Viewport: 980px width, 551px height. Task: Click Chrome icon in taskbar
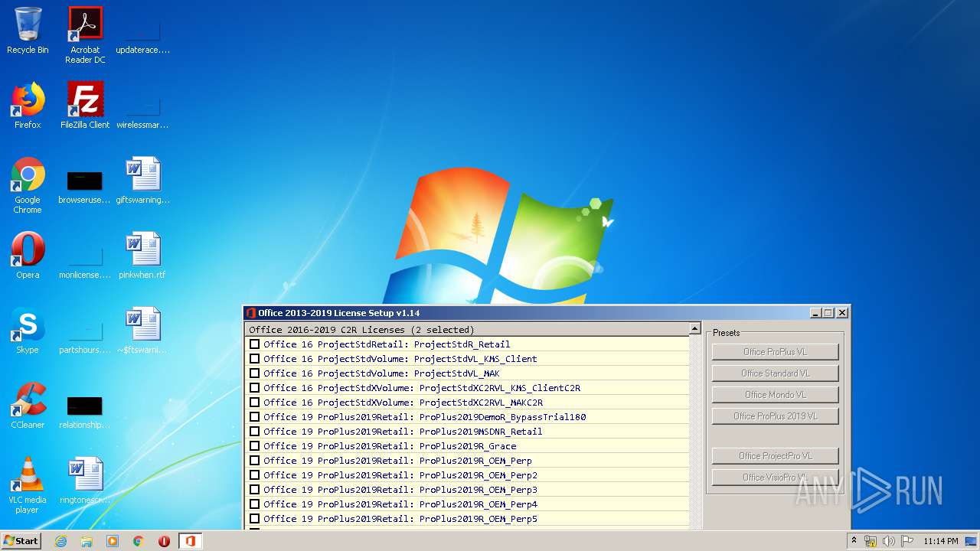tap(139, 541)
